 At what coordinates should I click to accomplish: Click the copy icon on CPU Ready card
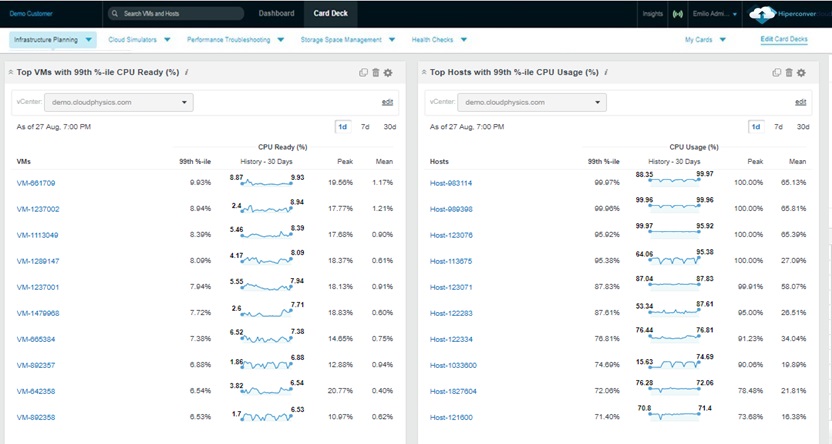click(363, 73)
